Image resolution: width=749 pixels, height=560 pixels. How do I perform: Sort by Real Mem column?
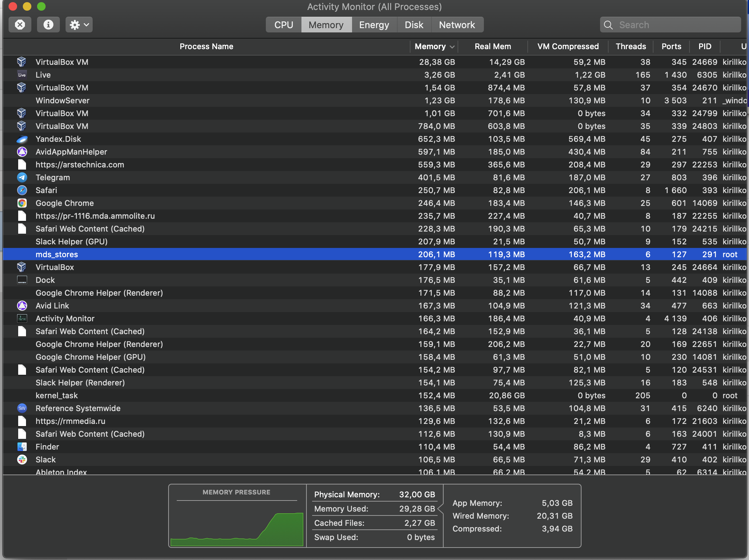tap(493, 46)
